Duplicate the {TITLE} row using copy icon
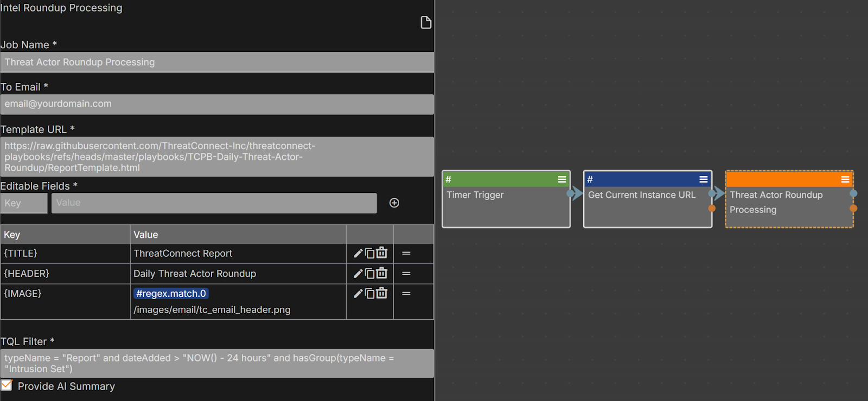 [x=369, y=253]
